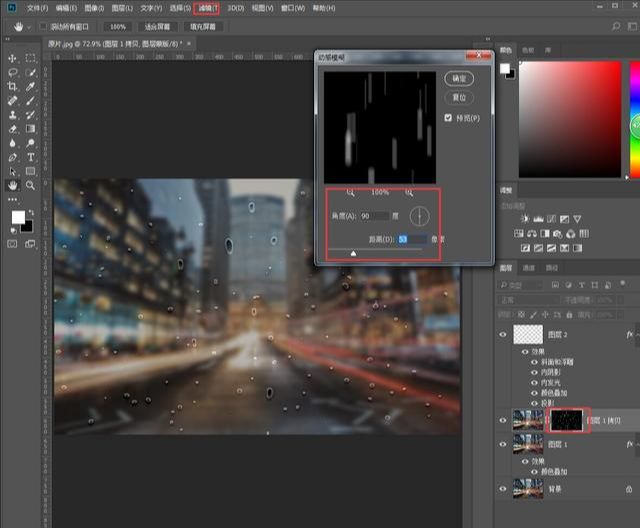Screen dimensions: 640x528
Task: Toggle Bevel and Emboss effect visibility
Action: click(x=534, y=362)
